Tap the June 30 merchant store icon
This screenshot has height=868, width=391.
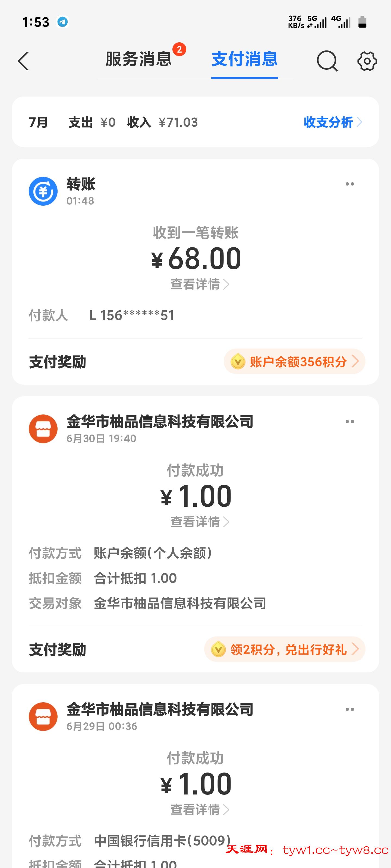[x=43, y=429]
